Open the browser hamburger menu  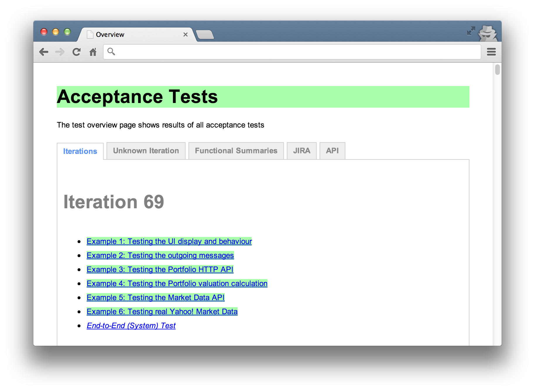point(491,52)
